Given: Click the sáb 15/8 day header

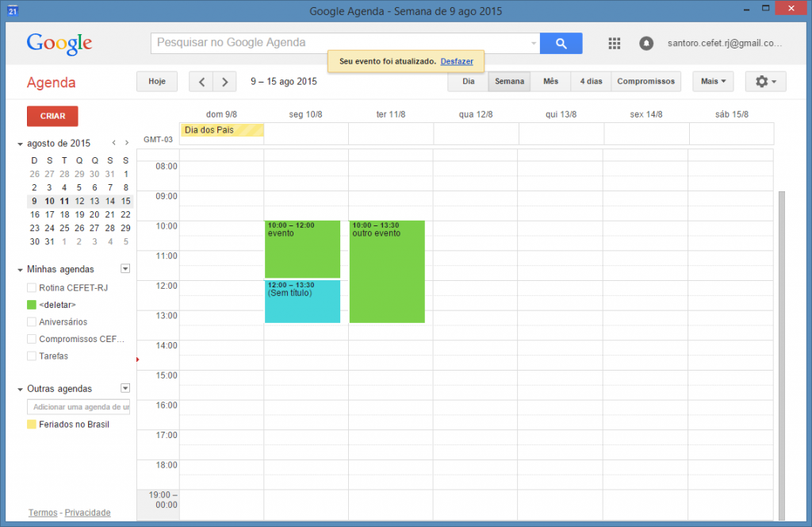Looking at the screenshot, I should 731,114.
